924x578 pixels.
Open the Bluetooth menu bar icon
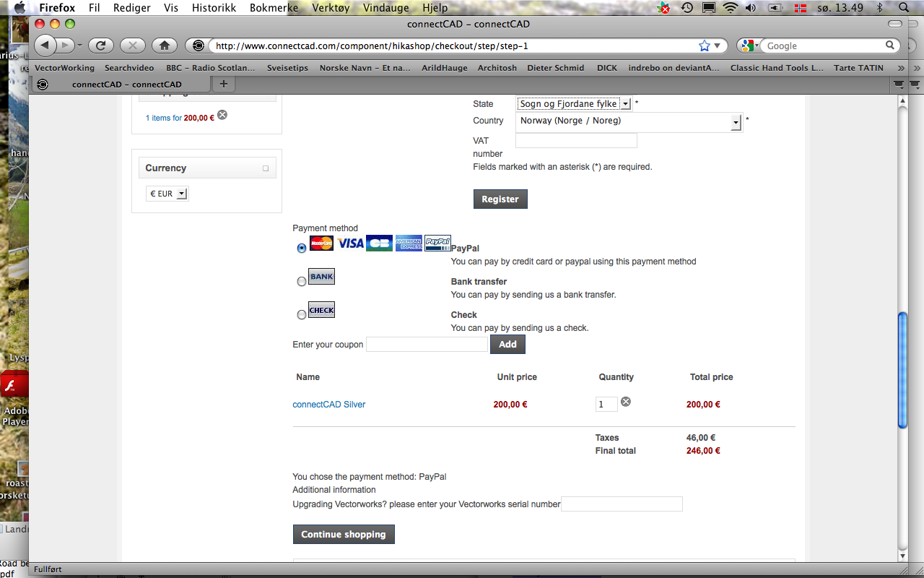click(x=879, y=8)
